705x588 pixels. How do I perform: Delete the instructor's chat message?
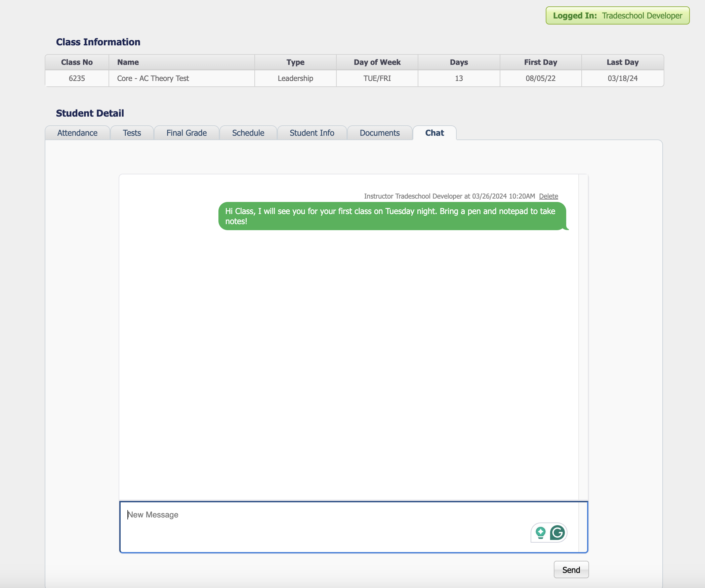click(x=548, y=196)
